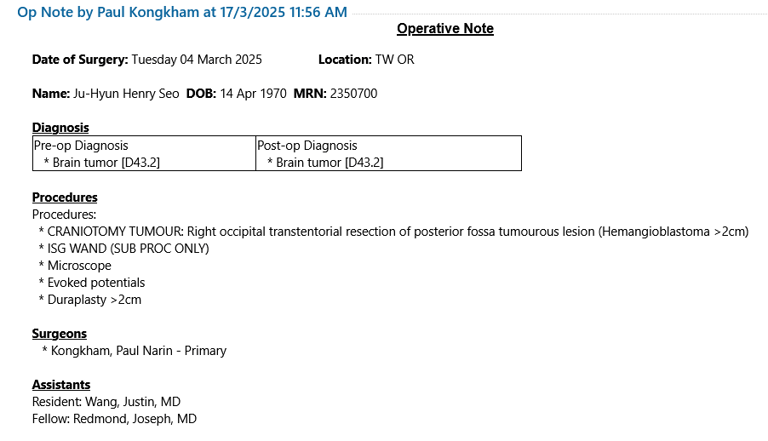Click the Fellow Redmond, Joseph line
Image resolution: width=768 pixels, height=441 pixels.
pyautogui.click(x=114, y=419)
